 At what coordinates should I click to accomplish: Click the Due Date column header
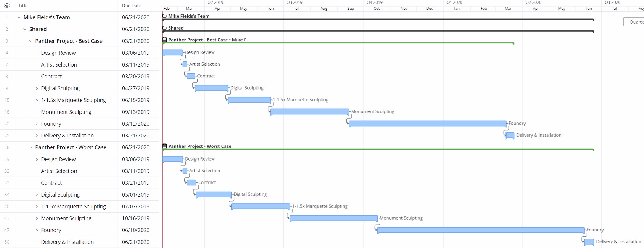tap(131, 6)
